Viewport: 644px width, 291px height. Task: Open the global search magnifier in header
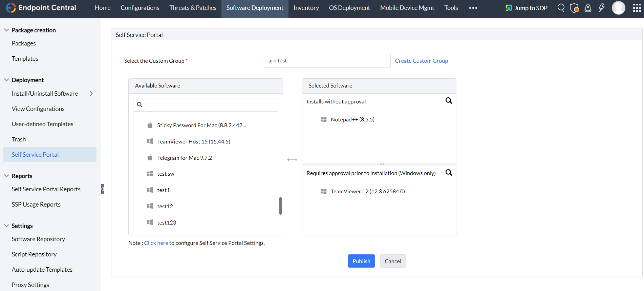point(561,8)
